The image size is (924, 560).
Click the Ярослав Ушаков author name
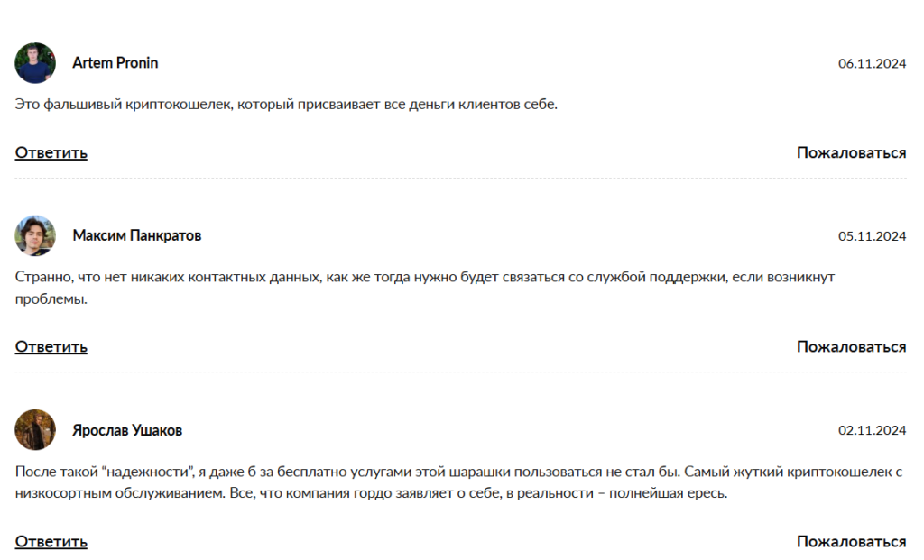pyautogui.click(x=127, y=431)
